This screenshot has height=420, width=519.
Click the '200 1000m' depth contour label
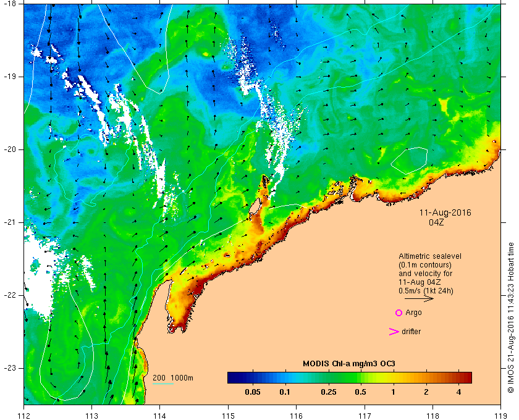[x=173, y=378]
